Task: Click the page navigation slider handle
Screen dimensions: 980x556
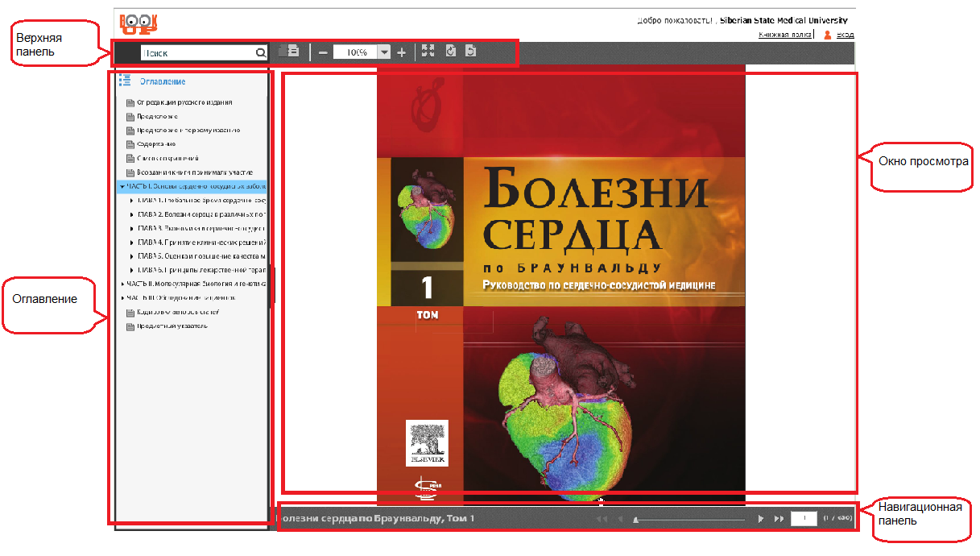Action: coord(636,520)
